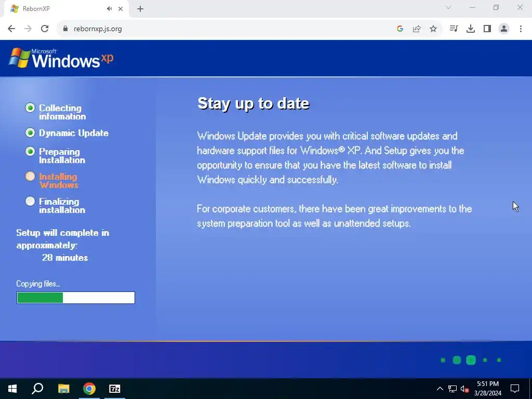Click the "28 minutes" remaining time text
This screenshot has height=399, width=532.
[x=65, y=258]
